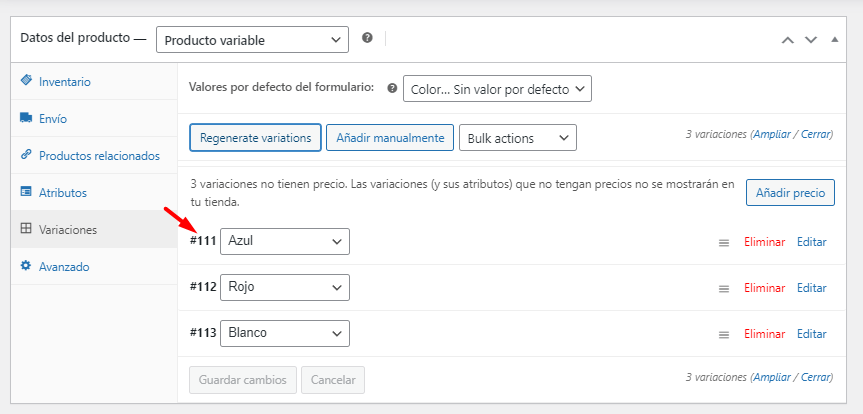Open the Azul attribute dropdown for #111
The image size is (863, 414).
coord(285,241)
